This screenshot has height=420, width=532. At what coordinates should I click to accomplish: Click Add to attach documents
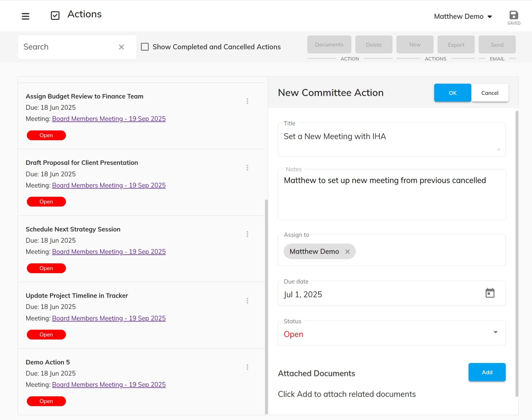(487, 372)
